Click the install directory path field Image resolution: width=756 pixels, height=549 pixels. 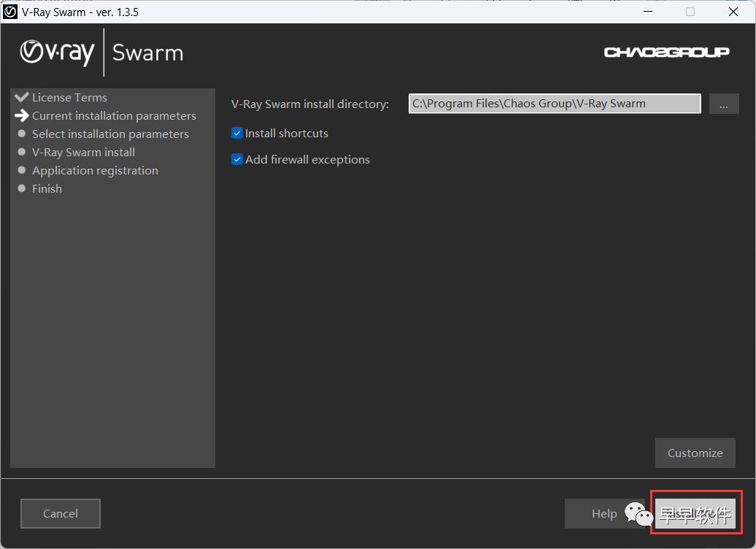(554, 104)
